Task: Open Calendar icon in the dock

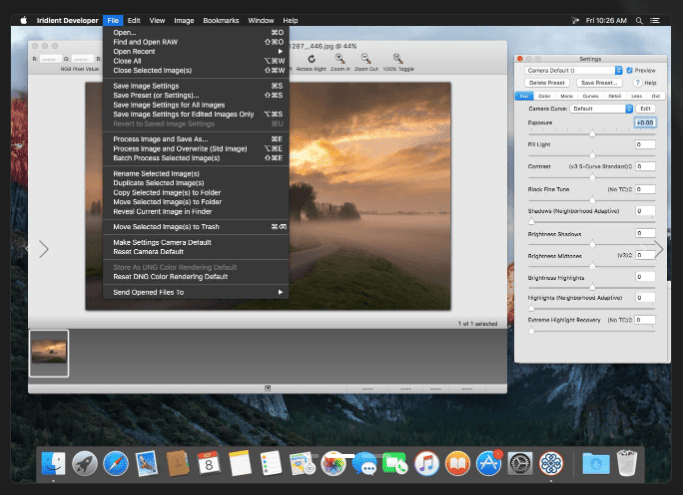Action: tap(209, 463)
